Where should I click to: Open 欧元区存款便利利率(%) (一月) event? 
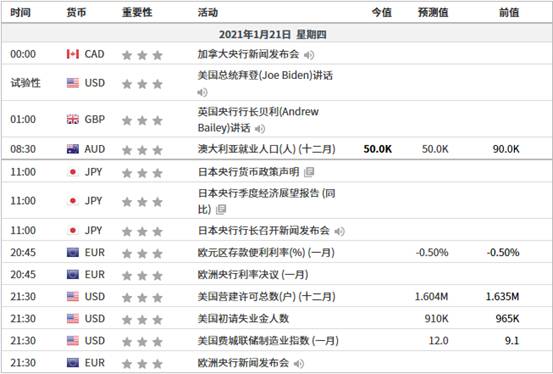266,253
